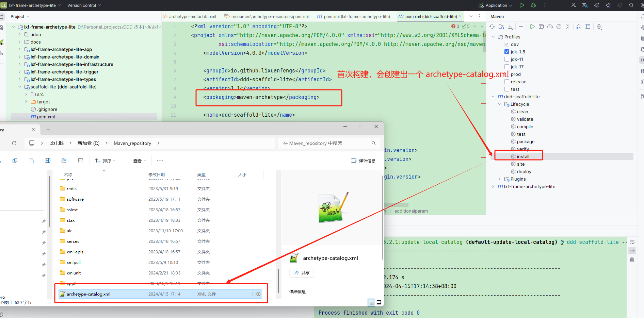Open Explorer more options ellipsis

tap(160, 161)
